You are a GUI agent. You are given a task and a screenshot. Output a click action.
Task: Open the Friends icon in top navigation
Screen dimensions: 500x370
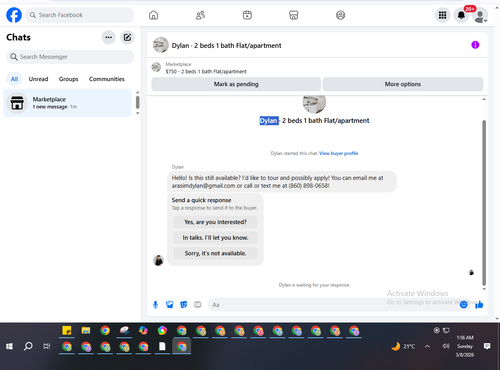coord(200,15)
